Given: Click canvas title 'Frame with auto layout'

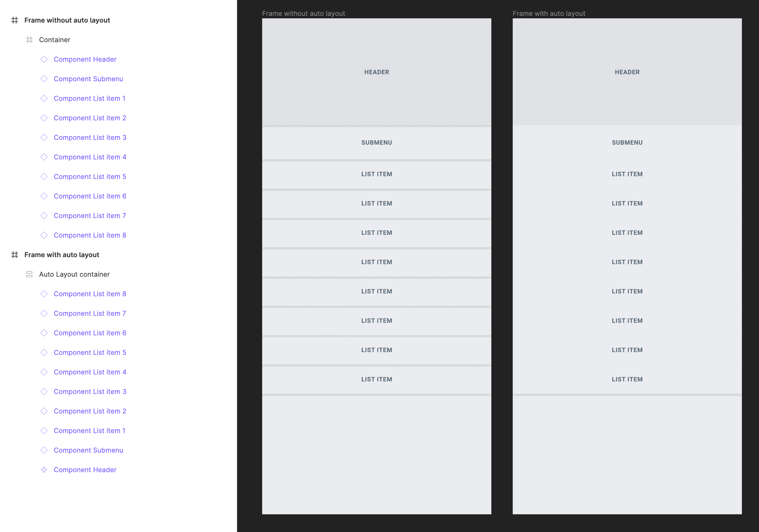Looking at the screenshot, I should [x=549, y=14].
